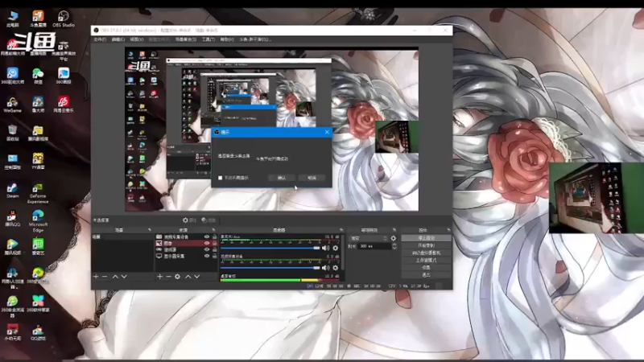Image resolution: width=644 pixels, height=362 pixels.
Task: Launch Tencent QQ penguin shortcut
Action: (12, 218)
